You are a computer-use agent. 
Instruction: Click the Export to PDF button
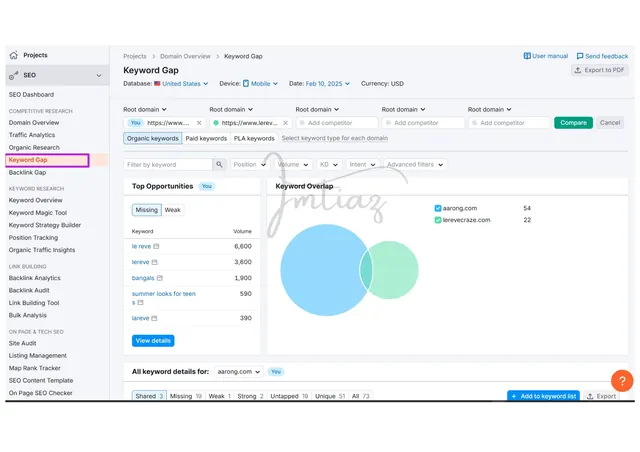[600, 70]
